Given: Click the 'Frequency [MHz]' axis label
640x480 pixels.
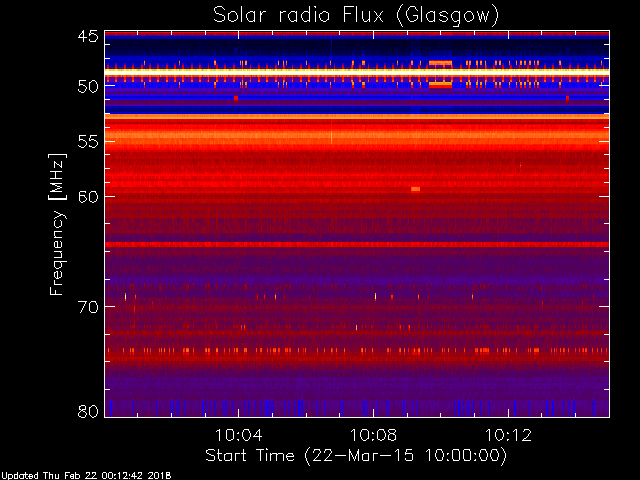Looking at the screenshot, I should pos(57,224).
